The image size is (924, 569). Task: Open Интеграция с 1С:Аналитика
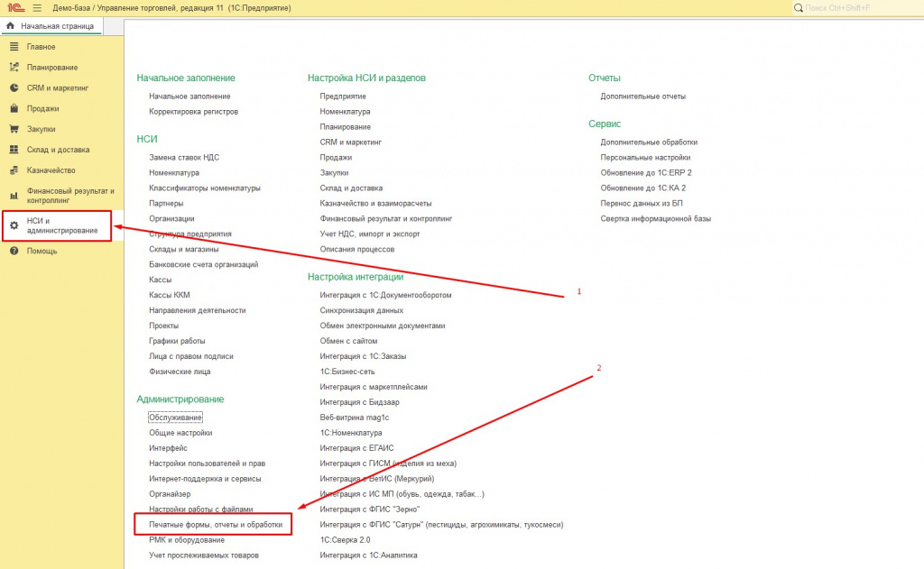368,555
